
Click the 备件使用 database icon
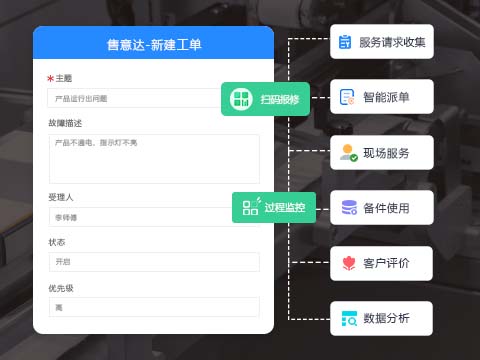tap(349, 207)
